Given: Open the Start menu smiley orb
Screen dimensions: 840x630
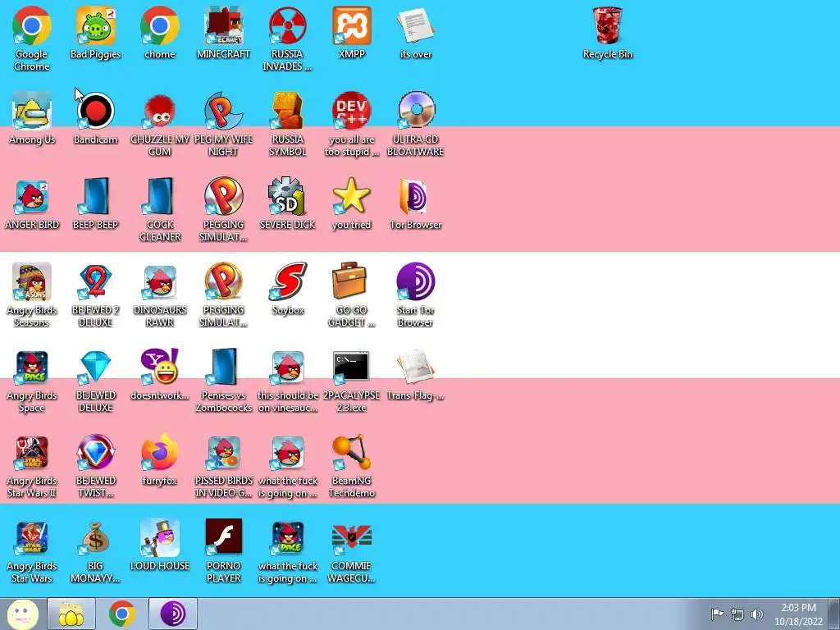Looking at the screenshot, I should pos(22,614).
